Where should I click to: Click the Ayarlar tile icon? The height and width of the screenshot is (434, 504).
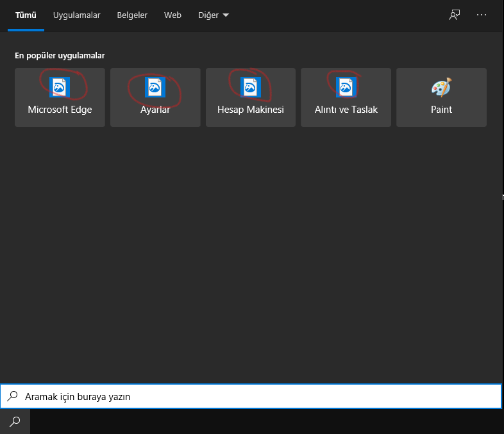coord(155,87)
